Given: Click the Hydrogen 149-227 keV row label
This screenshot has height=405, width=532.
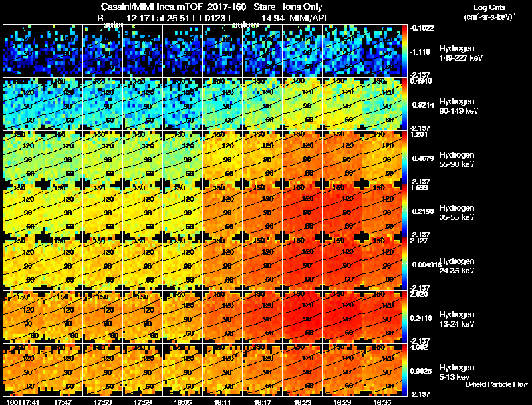Looking at the screenshot, I should [461, 53].
